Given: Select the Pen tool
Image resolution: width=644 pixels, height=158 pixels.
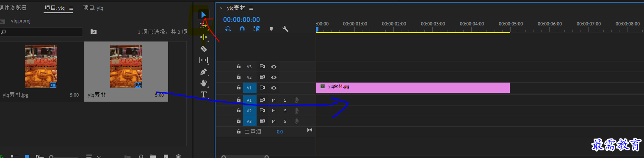Looking at the screenshot, I should click(x=204, y=72).
